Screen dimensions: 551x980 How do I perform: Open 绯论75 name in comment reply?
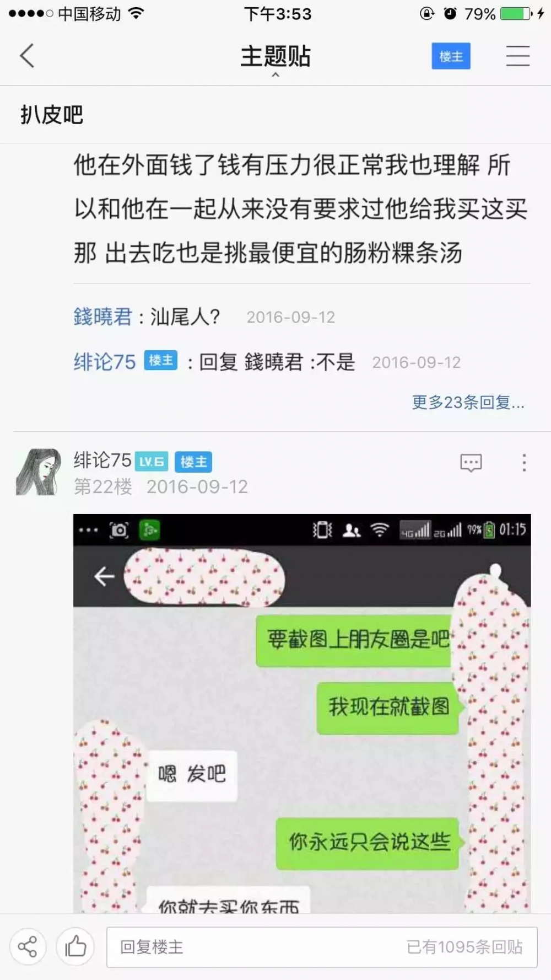[x=105, y=362]
